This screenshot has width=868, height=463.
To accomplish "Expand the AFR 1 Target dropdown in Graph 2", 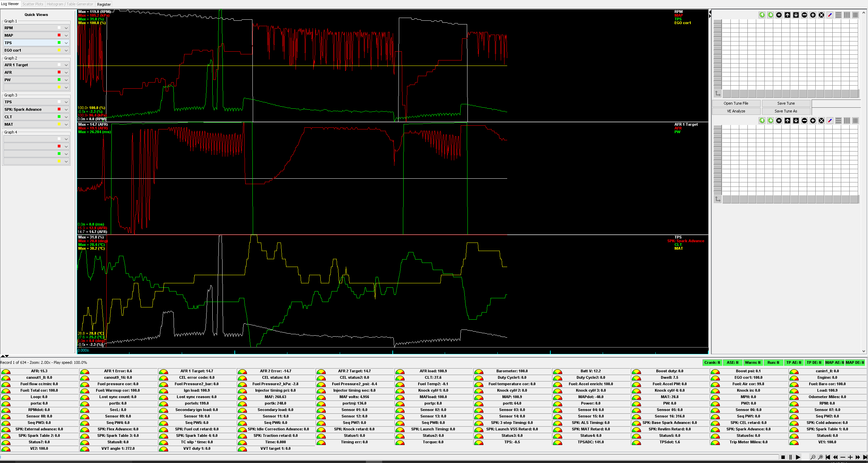I will (x=66, y=65).
